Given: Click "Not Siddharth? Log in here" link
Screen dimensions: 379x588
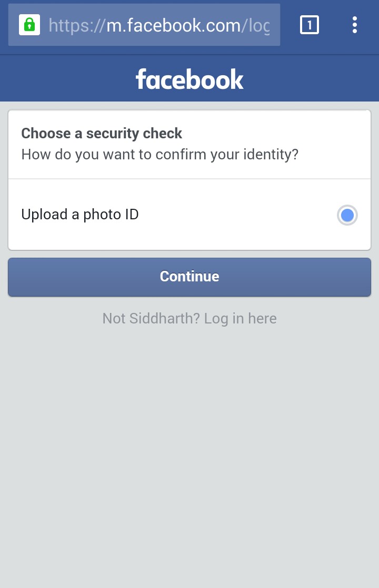Looking at the screenshot, I should pos(189,318).
